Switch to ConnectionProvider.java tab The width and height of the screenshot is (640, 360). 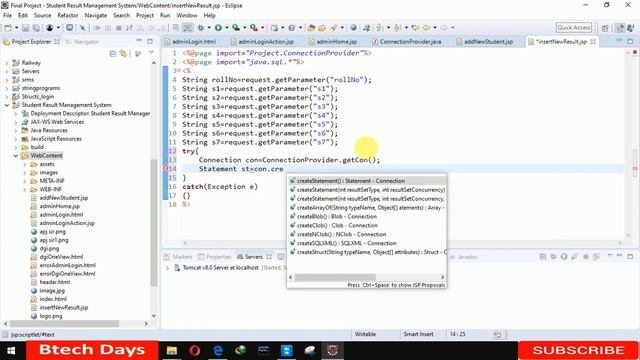(x=410, y=42)
